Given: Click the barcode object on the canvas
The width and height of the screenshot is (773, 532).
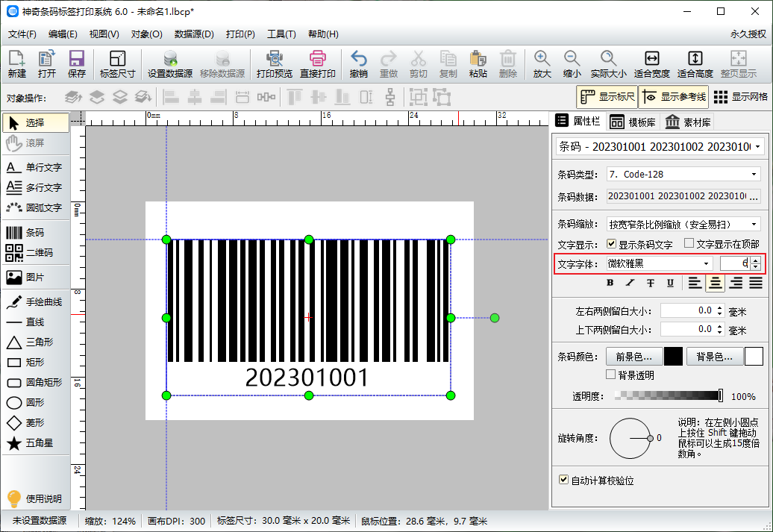Looking at the screenshot, I should (309, 318).
